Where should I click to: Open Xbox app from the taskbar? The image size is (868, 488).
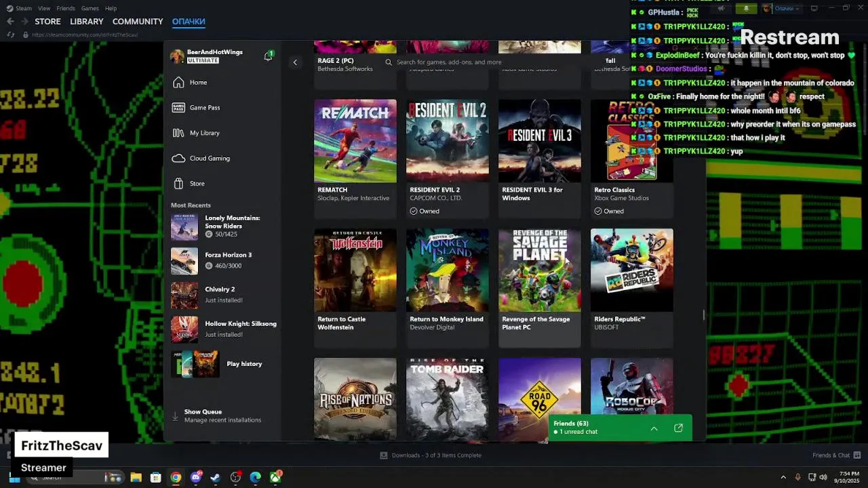[x=275, y=477]
